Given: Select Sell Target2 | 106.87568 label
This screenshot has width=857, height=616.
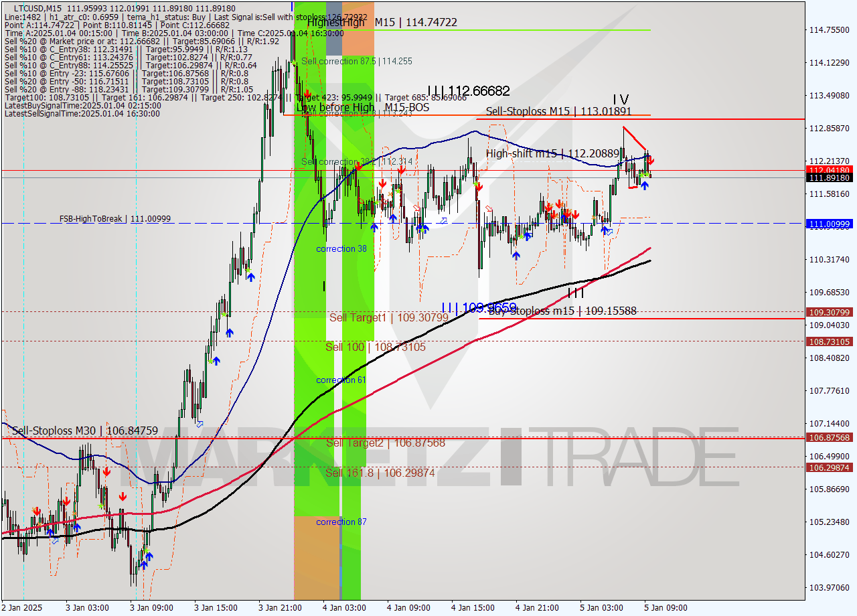Looking at the screenshot, I should pyautogui.click(x=386, y=443).
